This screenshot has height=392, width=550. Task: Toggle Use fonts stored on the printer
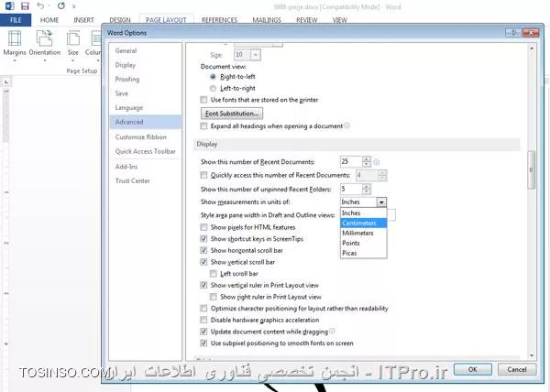click(x=203, y=100)
